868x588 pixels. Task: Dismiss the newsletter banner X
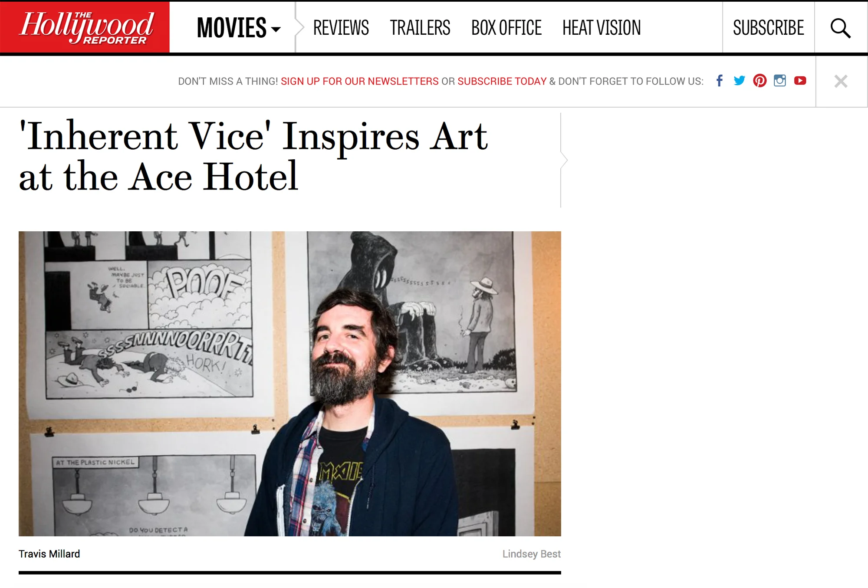(841, 81)
